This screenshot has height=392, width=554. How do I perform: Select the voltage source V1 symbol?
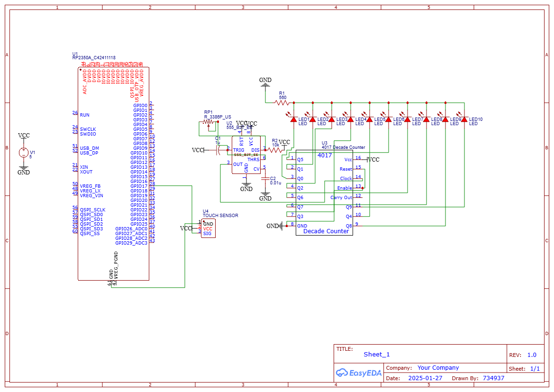click(x=23, y=153)
